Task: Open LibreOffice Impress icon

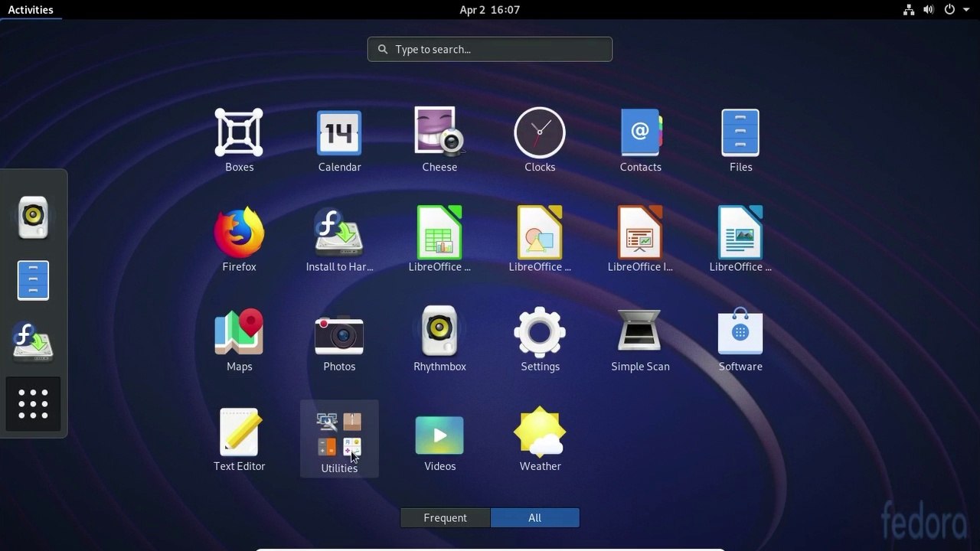Action: pos(640,233)
